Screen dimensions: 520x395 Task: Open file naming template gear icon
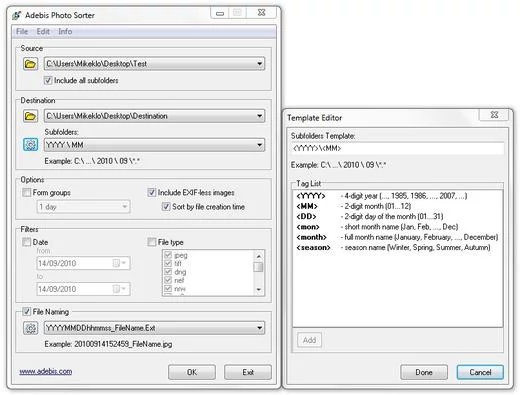[30, 328]
